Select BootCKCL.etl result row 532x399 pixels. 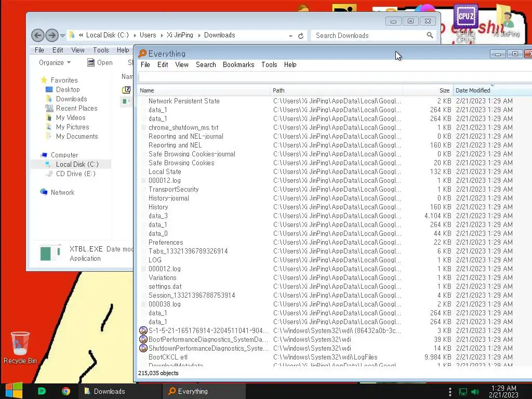coord(335,357)
